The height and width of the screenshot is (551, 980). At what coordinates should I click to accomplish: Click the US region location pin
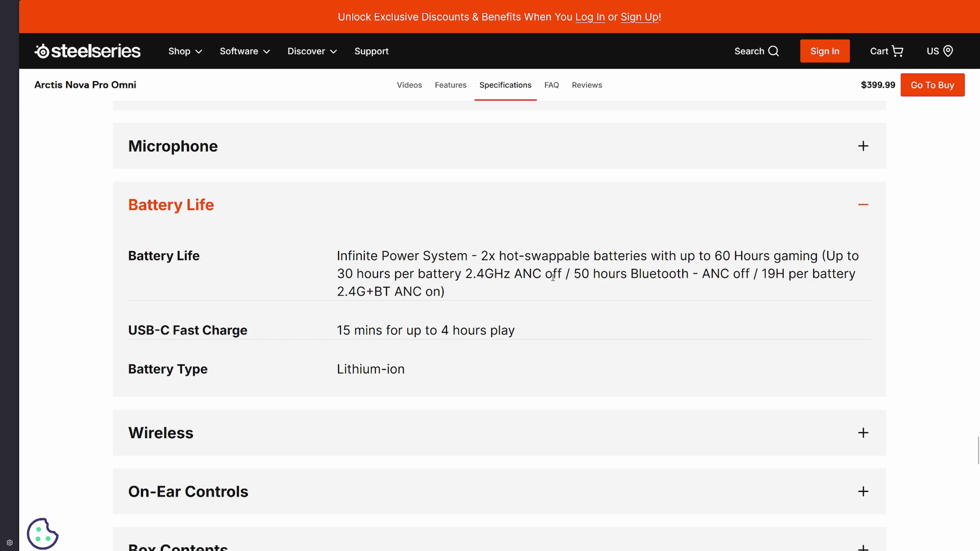pyautogui.click(x=948, y=51)
